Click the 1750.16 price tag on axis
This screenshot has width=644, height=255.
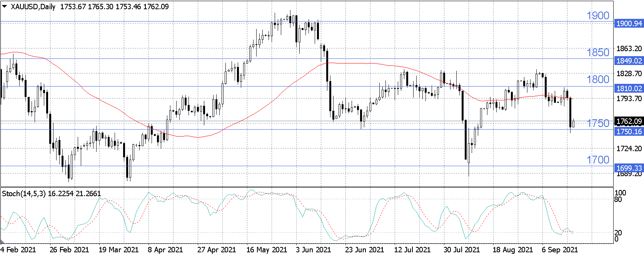[629, 132]
